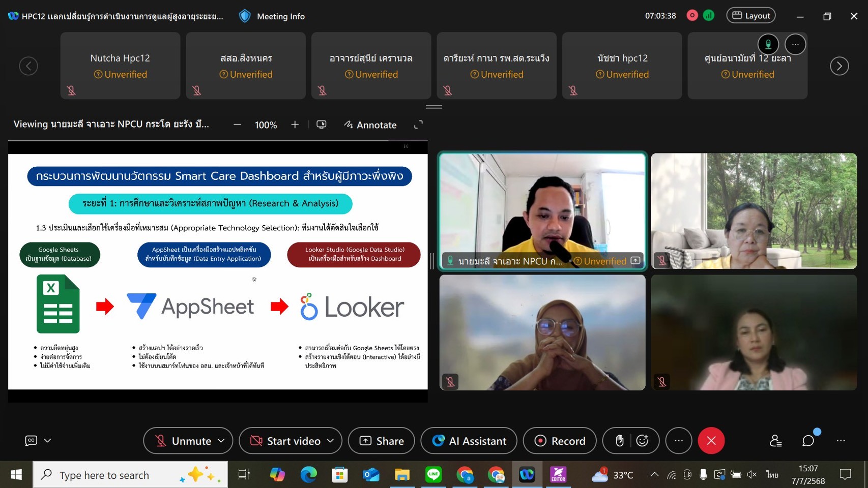Open weather widget showing 33°C
Screen dimensions: 868x488
tap(612, 475)
